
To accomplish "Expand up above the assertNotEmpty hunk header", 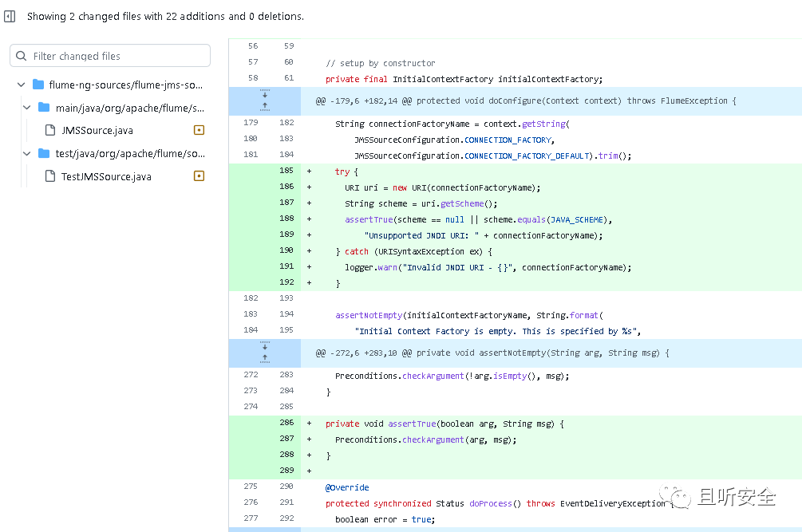I will coord(265,359).
